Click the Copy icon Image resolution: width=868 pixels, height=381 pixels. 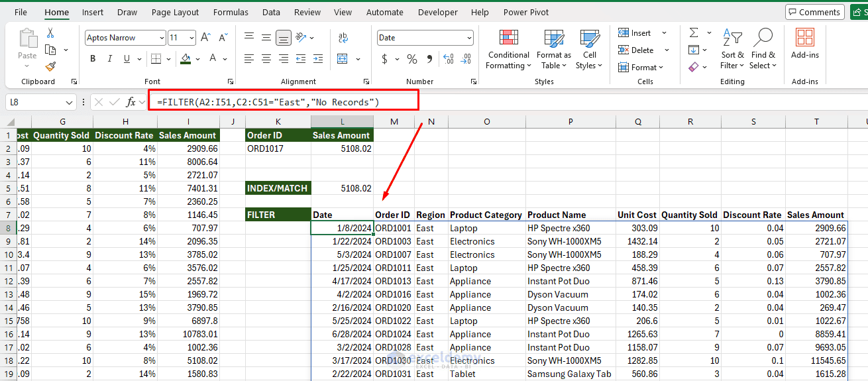pyautogui.click(x=50, y=50)
